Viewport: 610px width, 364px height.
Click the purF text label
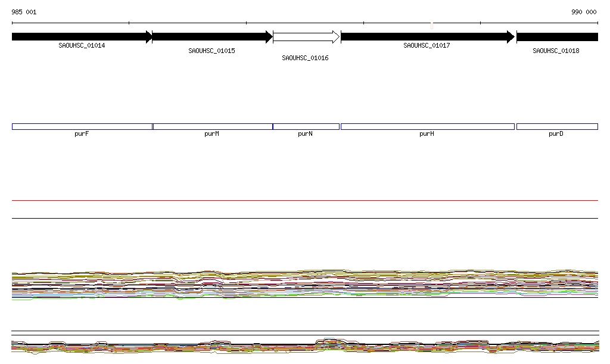coord(82,134)
